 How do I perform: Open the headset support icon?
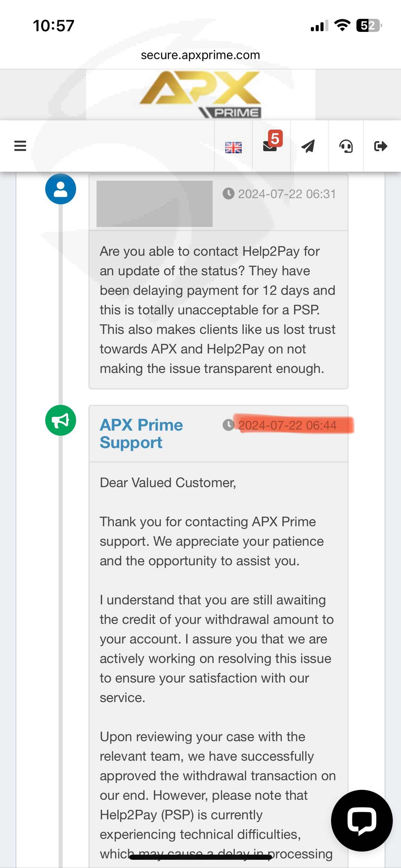(346, 146)
